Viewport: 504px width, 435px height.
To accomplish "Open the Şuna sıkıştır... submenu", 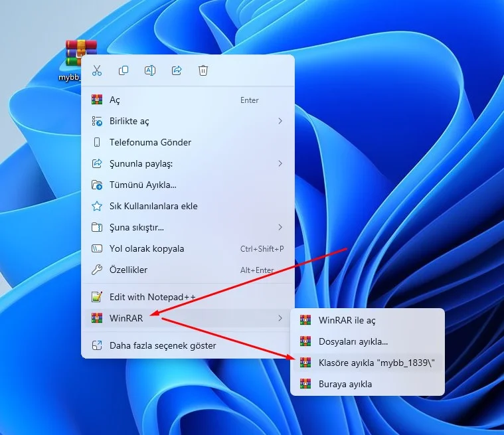I will (188, 227).
